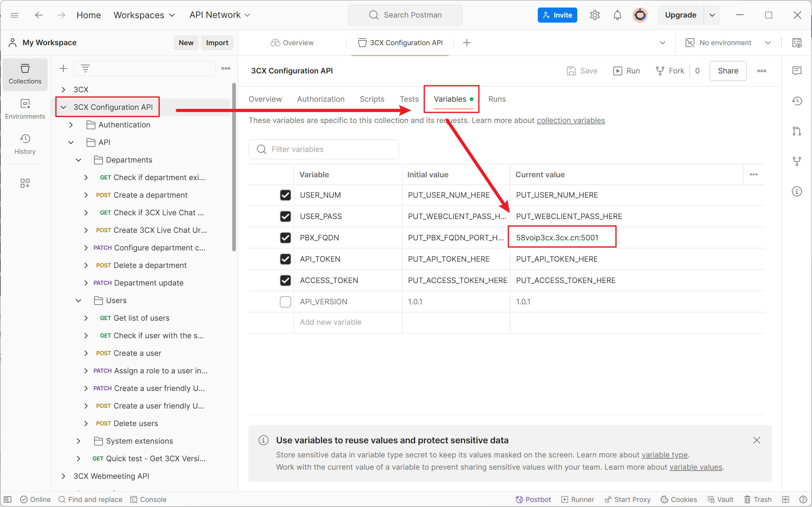812x507 pixels.
Task: Open the comments panel icon
Action: tap(797, 71)
